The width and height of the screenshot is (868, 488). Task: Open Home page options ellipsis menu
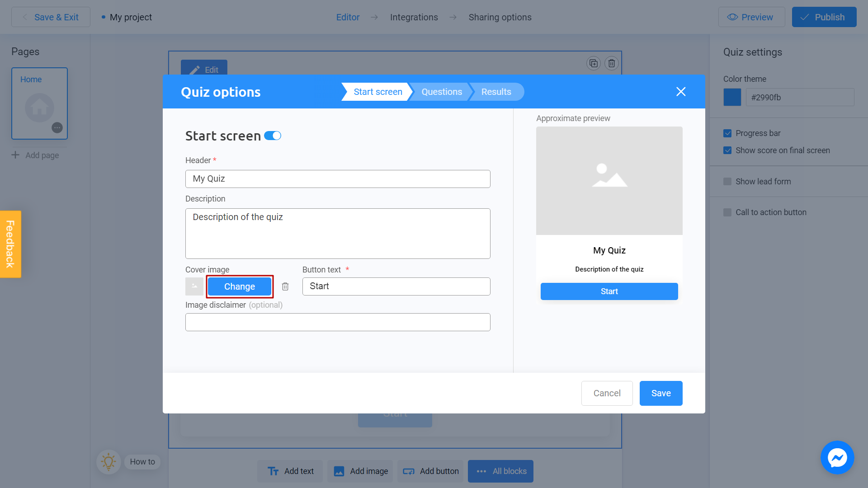point(57,128)
